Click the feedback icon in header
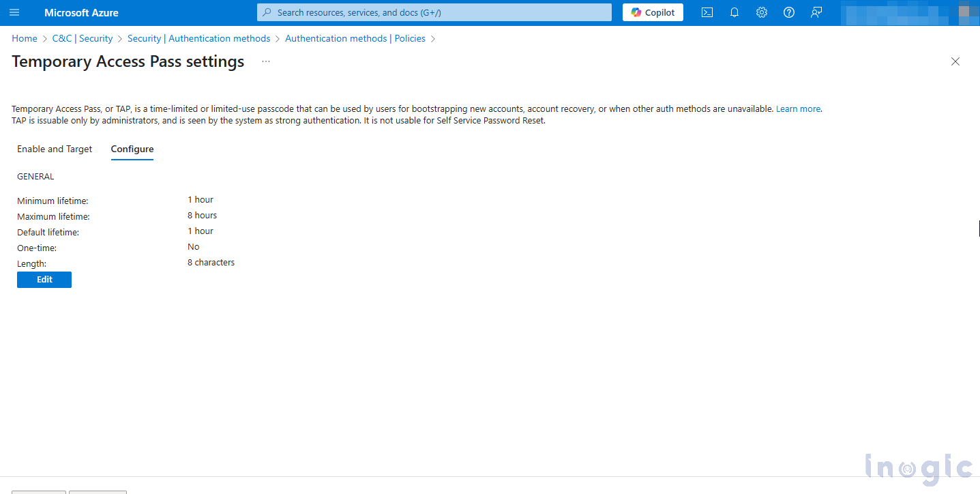This screenshot has height=494, width=980. pos(816,12)
